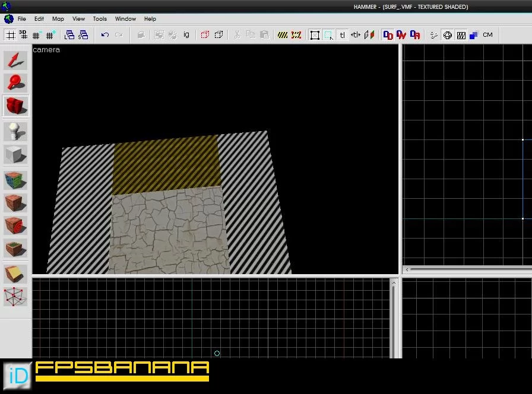
Task: Open the 'camera' view type label menu
Action: (x=46, y=50)
